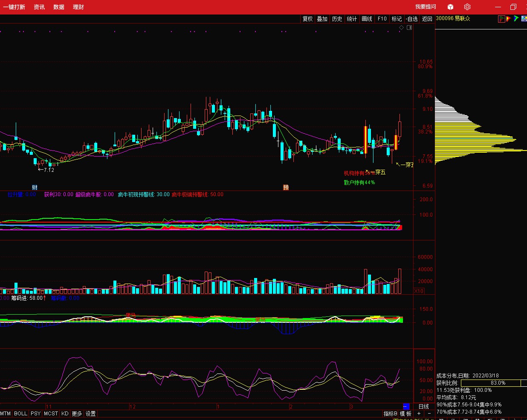
Task: Click the 标记 mark button
Action: [x=397, y=19]
